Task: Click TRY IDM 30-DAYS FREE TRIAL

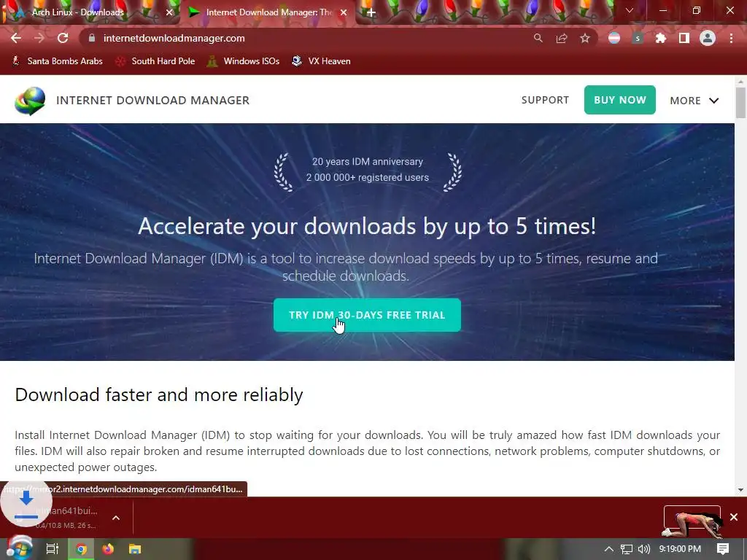Action: [367, 315]
